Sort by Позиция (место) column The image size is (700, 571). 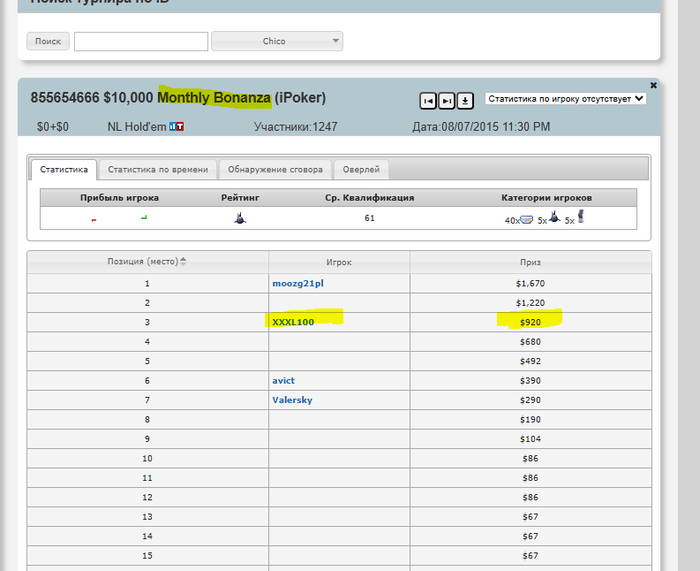point(147,262)
